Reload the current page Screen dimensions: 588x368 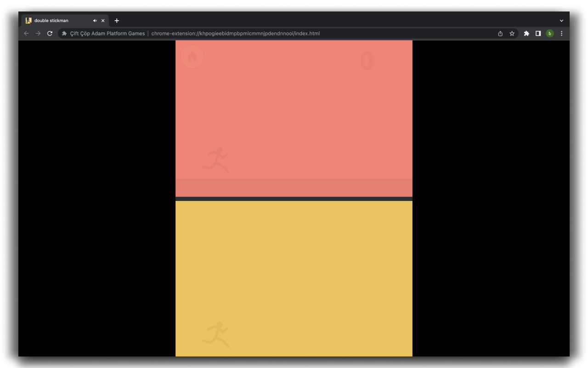tap(50, 34)
